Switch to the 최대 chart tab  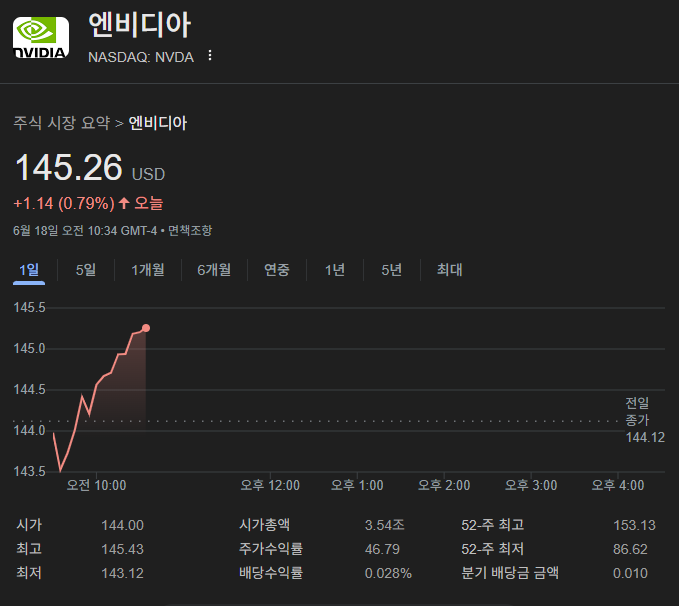point(449,270)
